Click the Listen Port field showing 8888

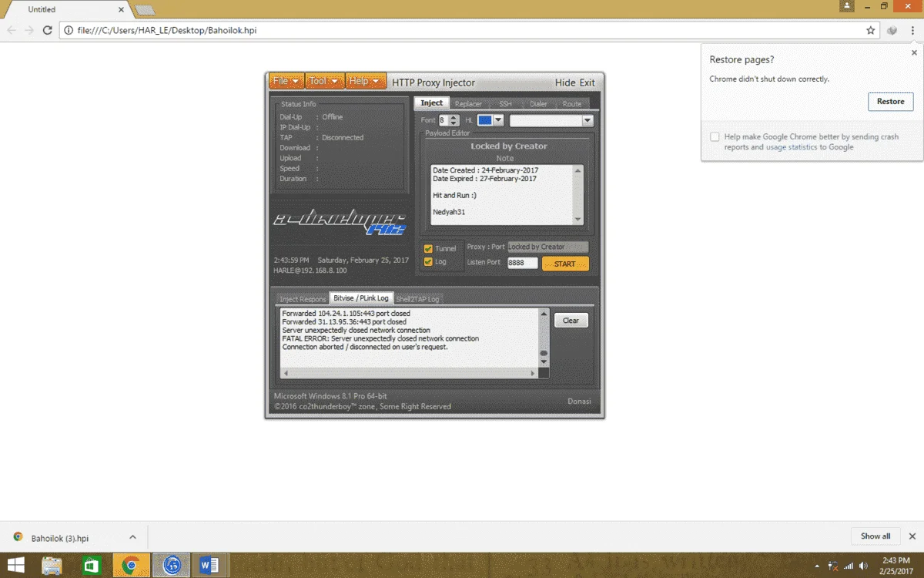point(522,263)
